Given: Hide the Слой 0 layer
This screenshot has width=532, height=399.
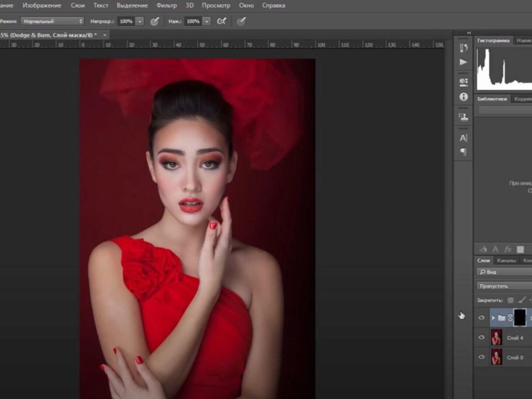Looking at the screenshot, I should point(481,357).
